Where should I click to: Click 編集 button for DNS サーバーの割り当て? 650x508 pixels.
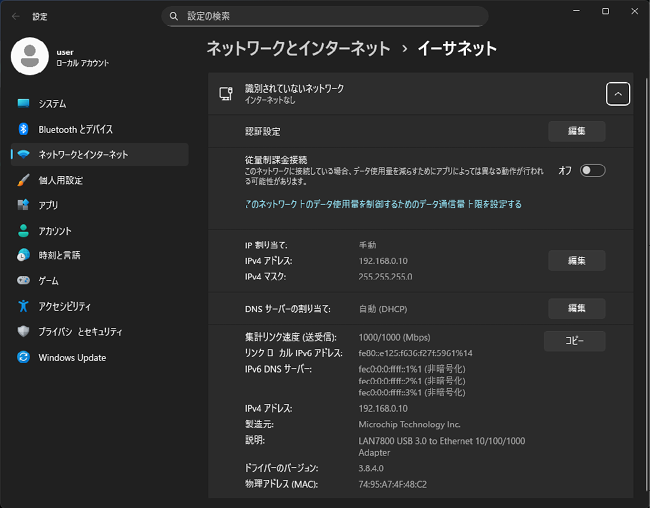(x=577, y=308)
